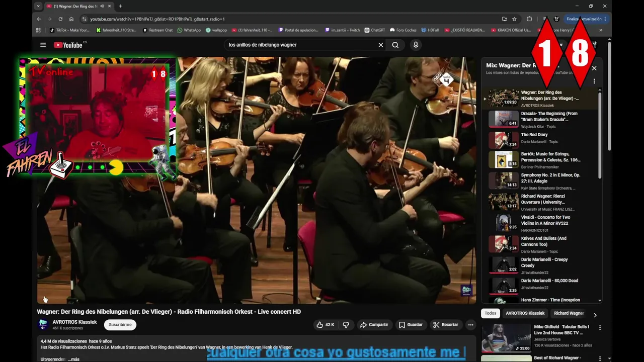Open the browser home page
644x362 pixels.
pos(71,19)
